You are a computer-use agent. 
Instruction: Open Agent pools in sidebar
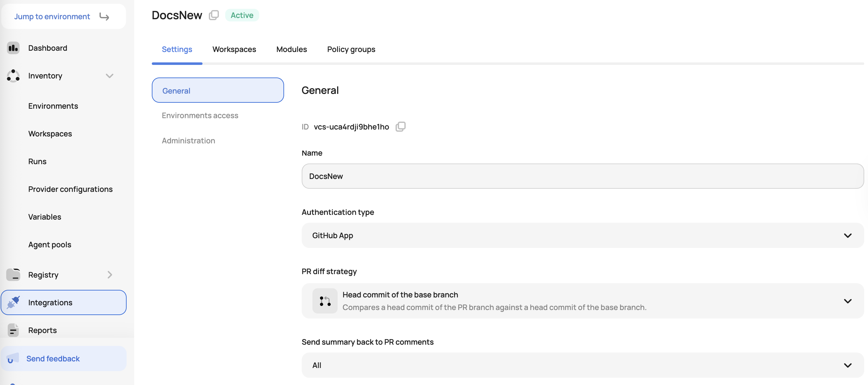(x=50, y=244)
